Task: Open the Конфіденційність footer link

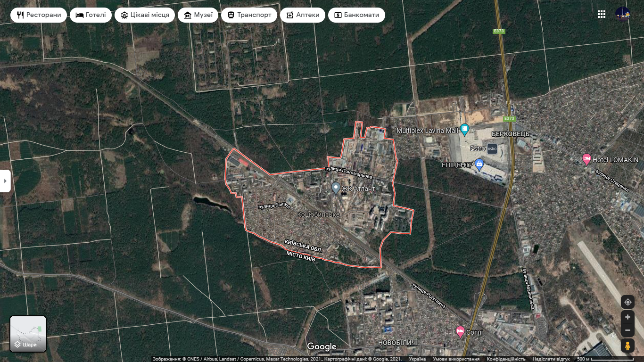Action: (x=506, y=359)
